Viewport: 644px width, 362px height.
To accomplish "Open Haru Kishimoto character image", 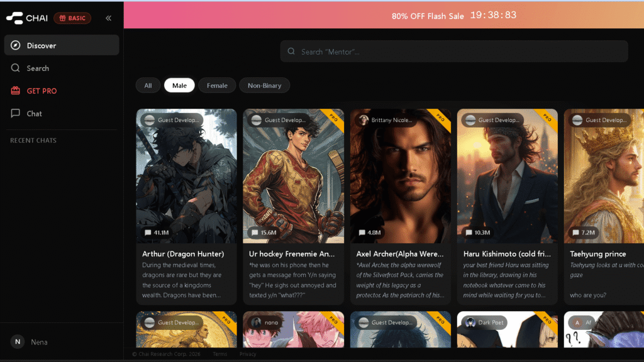I will click(x=508, y=176).
